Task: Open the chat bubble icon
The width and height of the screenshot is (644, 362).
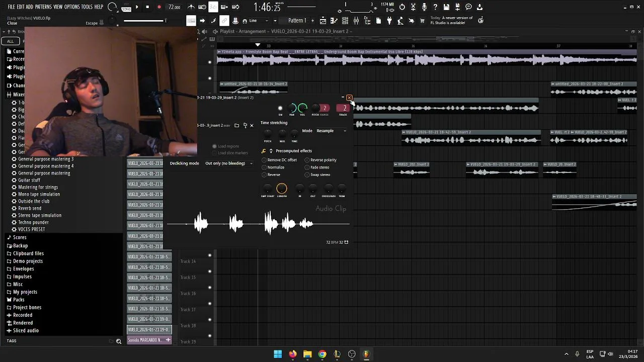Action: click(468, 7)
